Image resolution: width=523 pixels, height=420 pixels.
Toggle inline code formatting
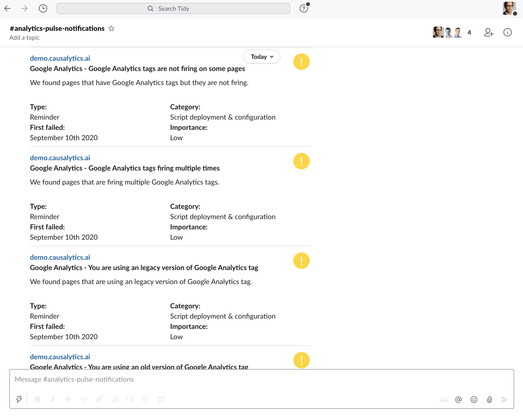[x=84, y=399]
